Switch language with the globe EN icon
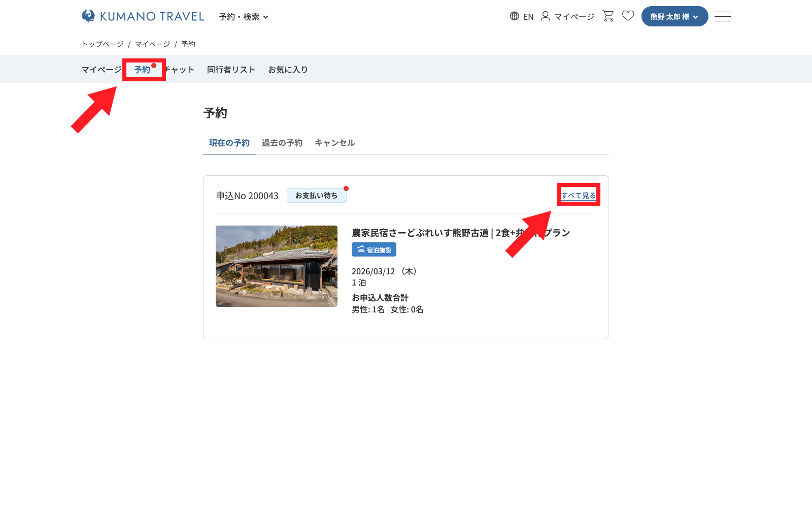This screenshot has width=812, height=508. pyautogui.click(x=521, y=16)
